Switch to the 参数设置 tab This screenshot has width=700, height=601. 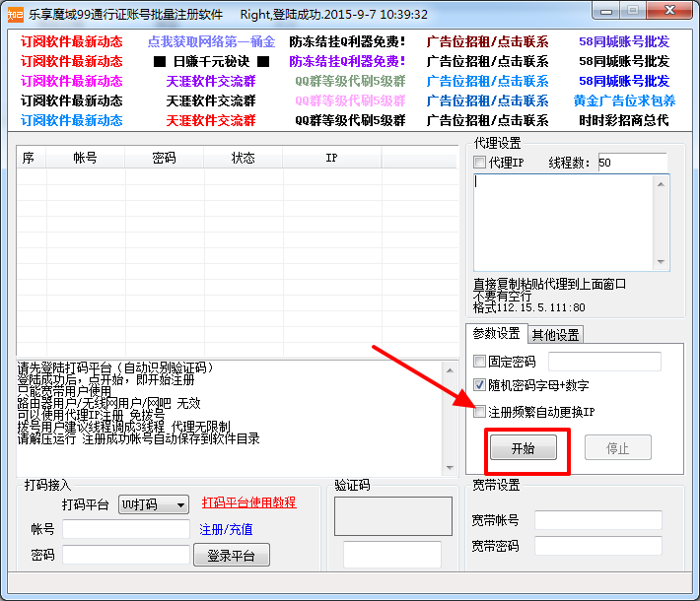point(496,333)
